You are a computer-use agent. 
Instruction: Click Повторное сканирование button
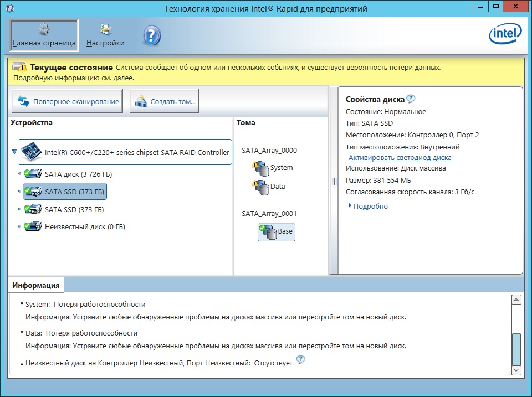67,101
